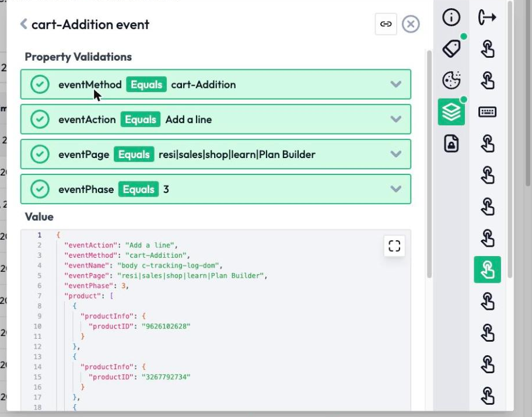Click the "eventName" key in code
The width and height of the screenshot is (532, 417).
[x=87, y=265]
